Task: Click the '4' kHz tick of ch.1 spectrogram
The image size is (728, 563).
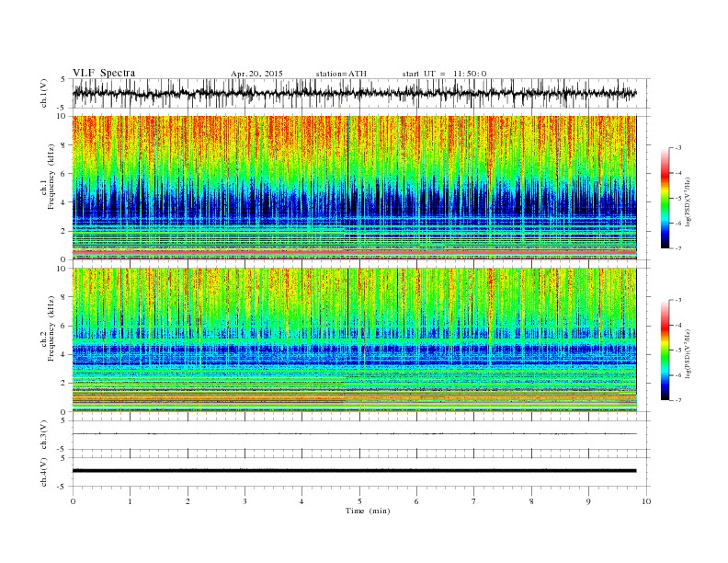Action: (x=64, y=202)
